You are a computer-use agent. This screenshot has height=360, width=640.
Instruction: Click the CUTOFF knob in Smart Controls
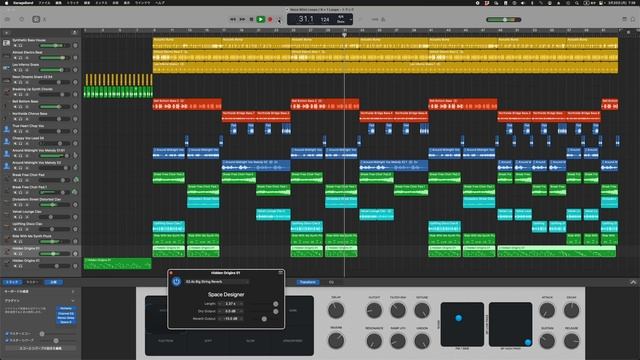374,311
